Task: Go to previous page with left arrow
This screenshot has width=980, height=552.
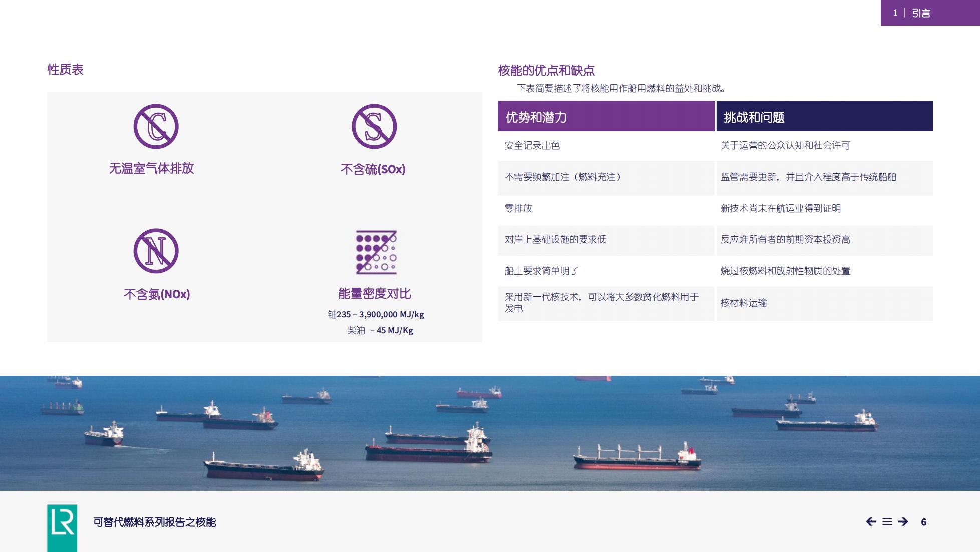Action: pyautogui.click(x=871, y=522)
